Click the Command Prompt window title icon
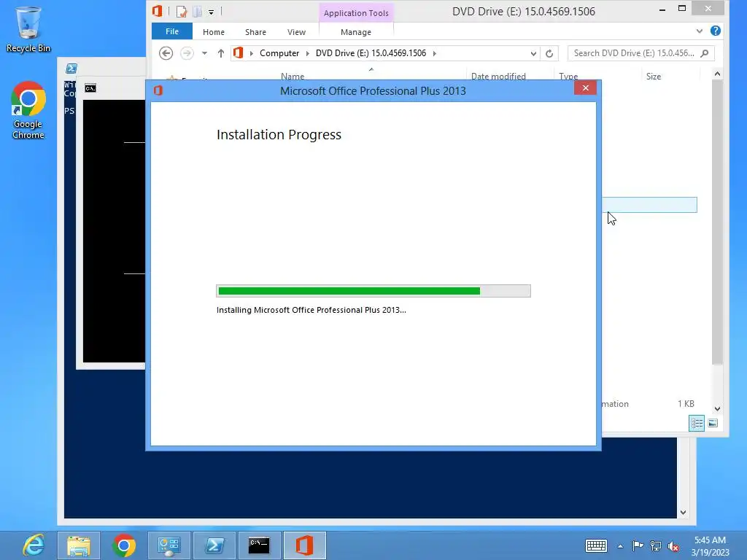 click(x=90, y=88)
